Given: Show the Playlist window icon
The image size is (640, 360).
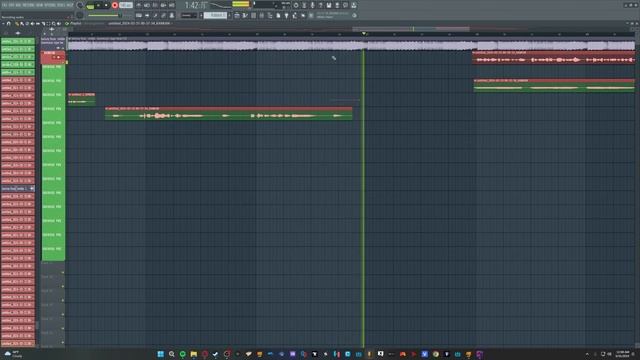Looking at the screenshot, I should [236, 15].
